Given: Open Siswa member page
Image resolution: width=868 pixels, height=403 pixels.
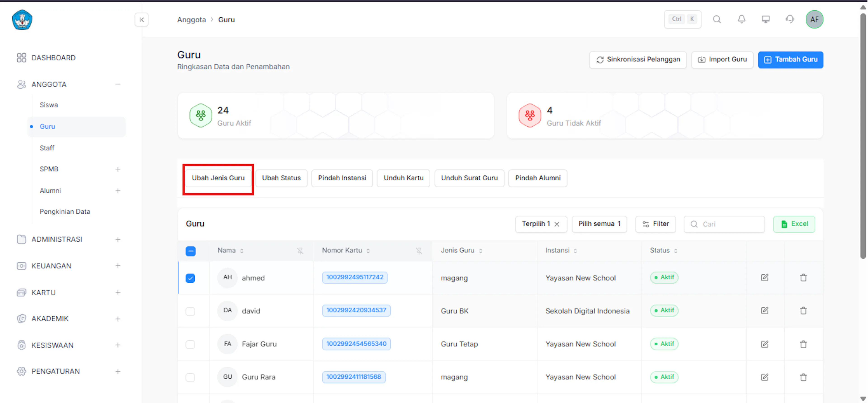Looking at the screenshot, I should (x=49, y=105).
